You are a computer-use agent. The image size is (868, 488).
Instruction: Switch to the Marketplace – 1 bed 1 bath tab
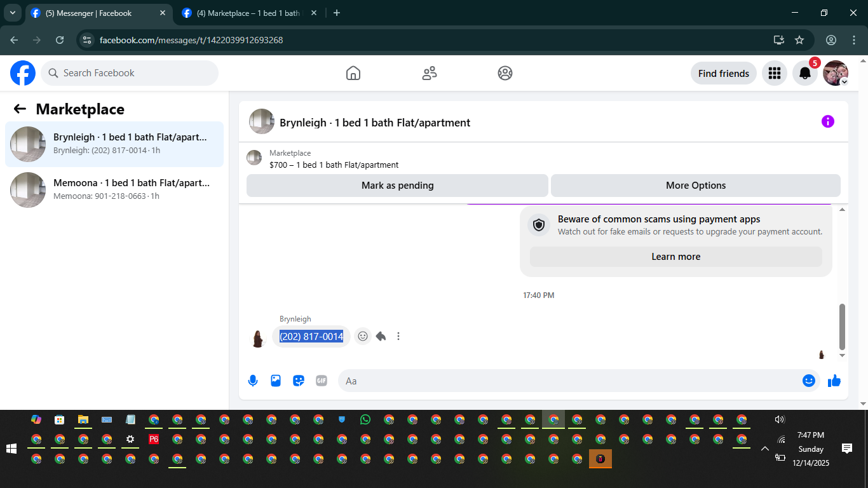tap(249, 13)
